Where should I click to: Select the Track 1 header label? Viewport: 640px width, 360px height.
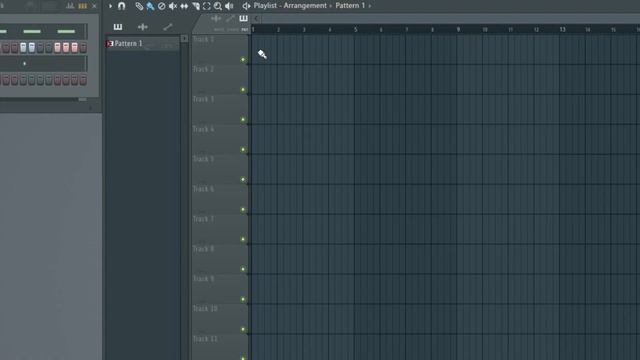point(203,39)
